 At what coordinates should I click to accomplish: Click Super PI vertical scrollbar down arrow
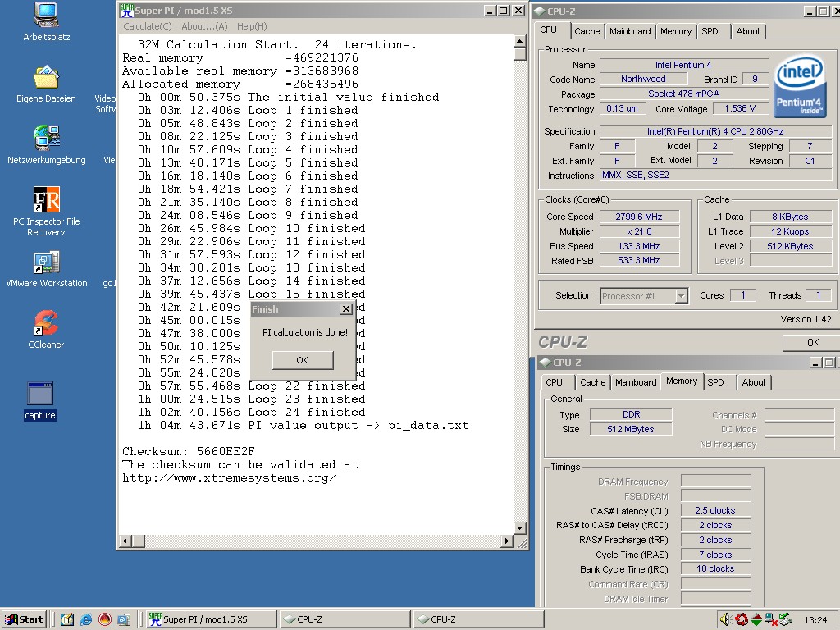click(519, 528)
